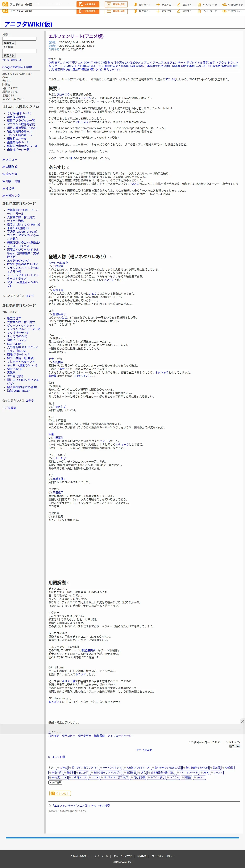Expand the ≫ 新規作成 sidebar section
245x868 pixels.
point(10,167)
